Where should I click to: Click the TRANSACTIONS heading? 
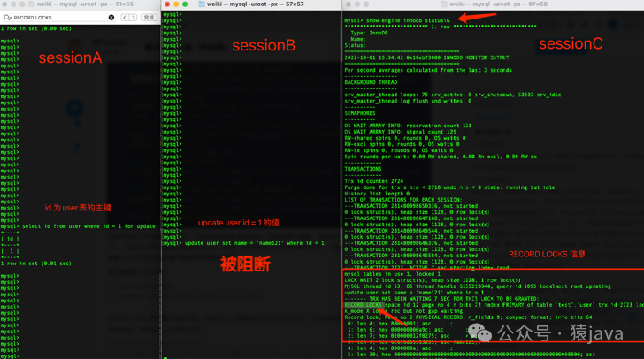(363, 169)
